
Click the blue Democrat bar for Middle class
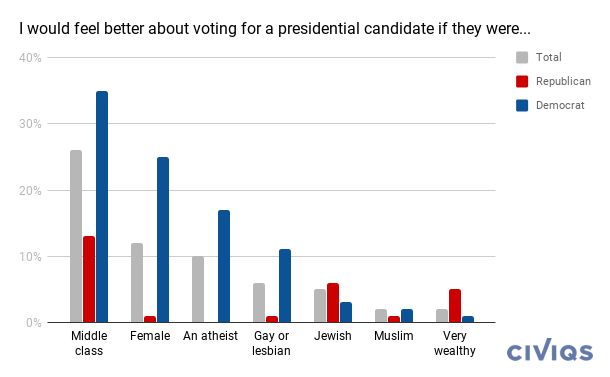point(102,207)
